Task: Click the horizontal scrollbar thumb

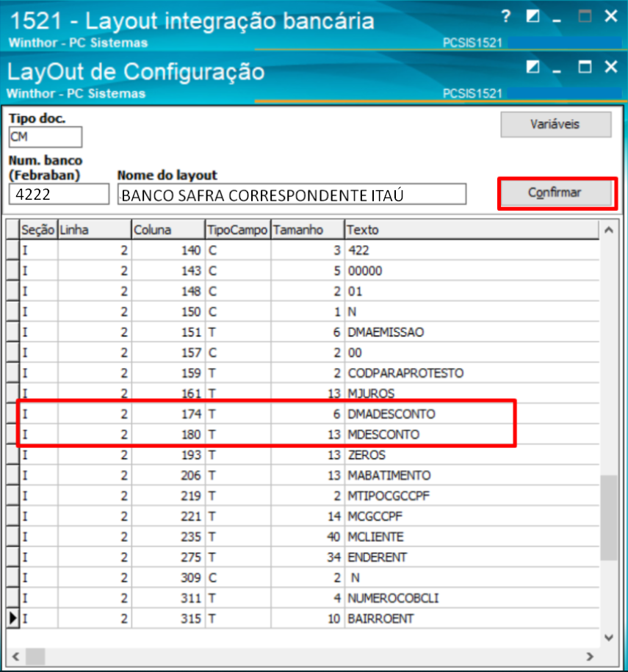Action: 35,656
